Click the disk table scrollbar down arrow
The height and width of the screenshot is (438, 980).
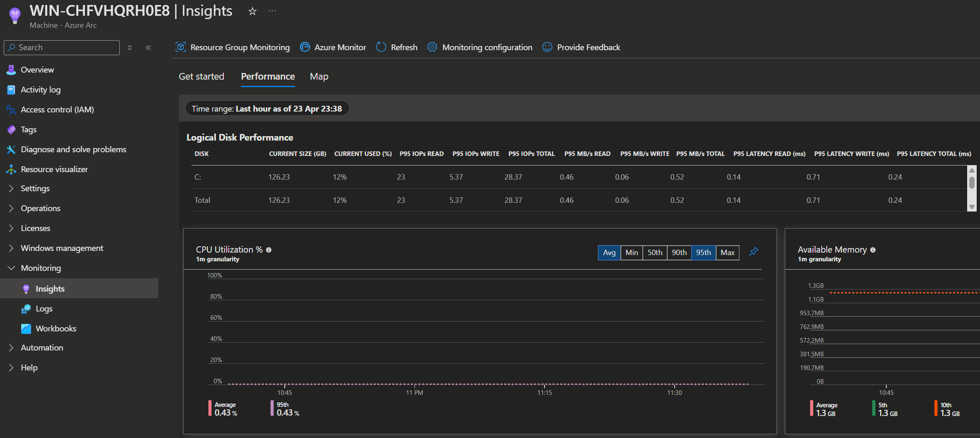pos(971,207)
